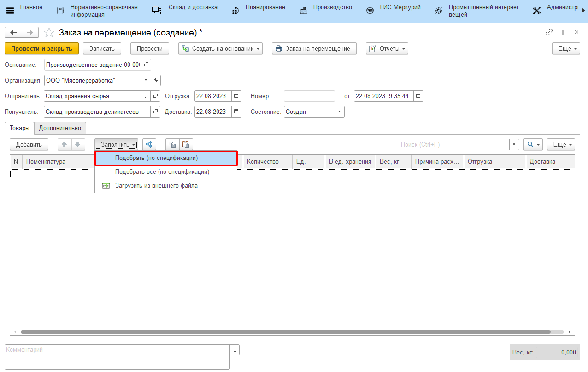The width and height of the screenshot is (588, 372).
Task: Open the hamburger main menu icon
Action: coord(10,11)
